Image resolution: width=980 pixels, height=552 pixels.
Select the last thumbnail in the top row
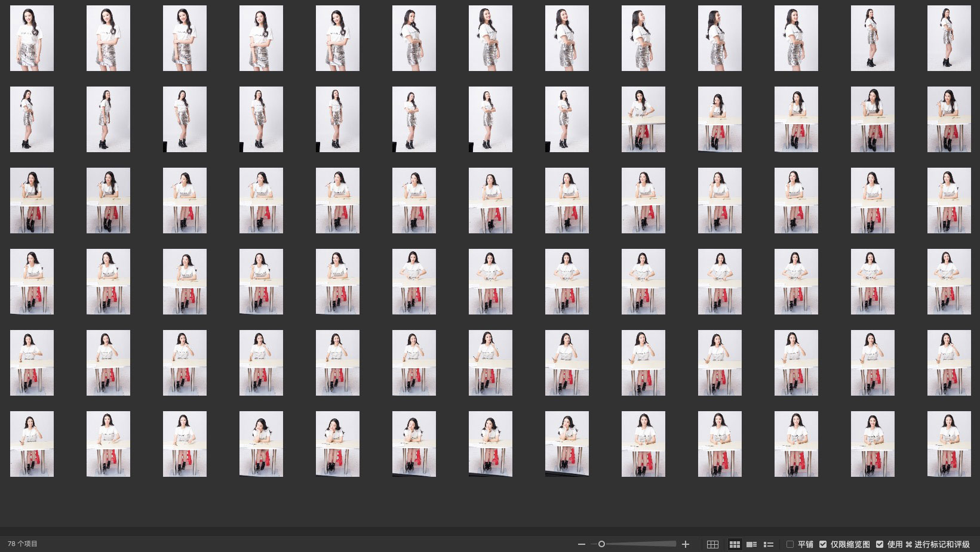click(x=948, y=38)
